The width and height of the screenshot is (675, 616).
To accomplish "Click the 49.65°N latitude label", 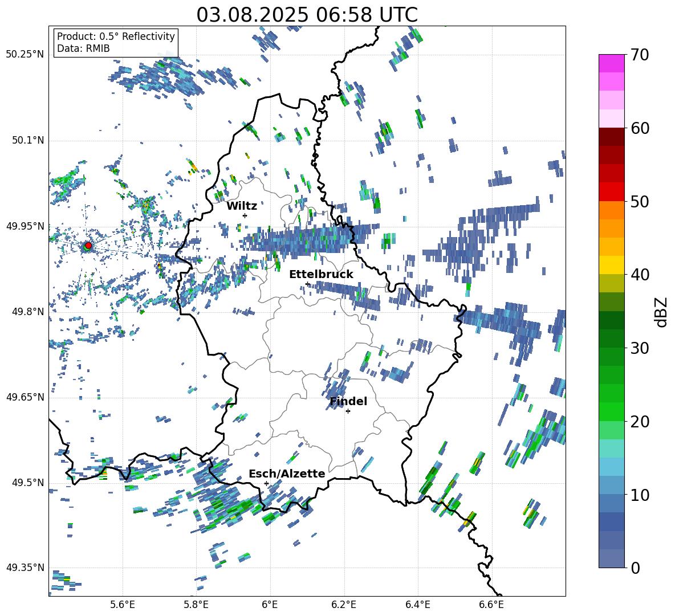I will click(25, 397).
